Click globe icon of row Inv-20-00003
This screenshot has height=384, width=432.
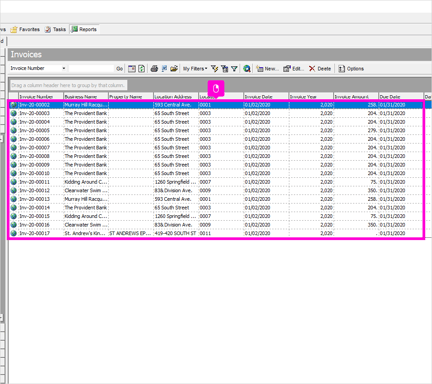(x=13, y=113)
